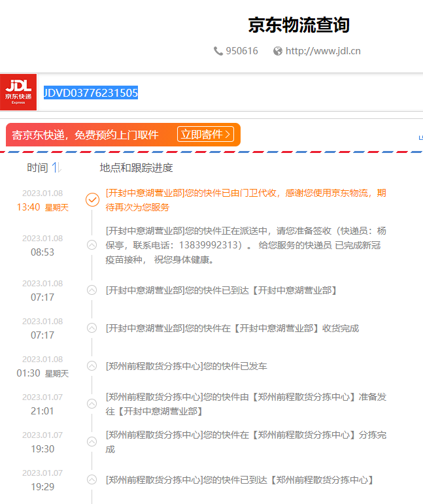This screenshot has width=423, height=504.
Task: Click the phone icon beside 950616
Action: (218, 51)
